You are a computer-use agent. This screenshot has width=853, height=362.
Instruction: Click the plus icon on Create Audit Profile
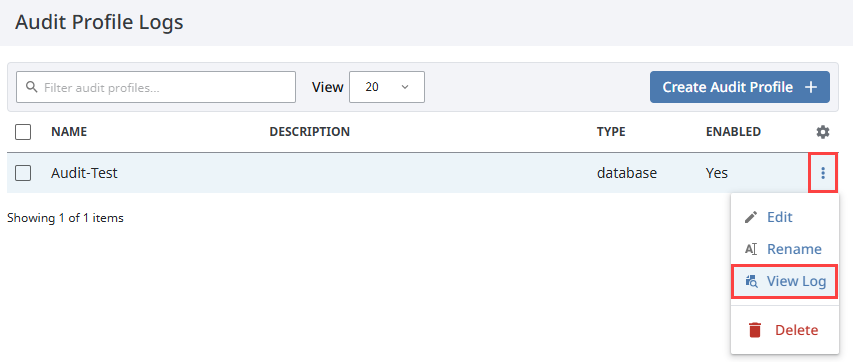tap(811, 87)
